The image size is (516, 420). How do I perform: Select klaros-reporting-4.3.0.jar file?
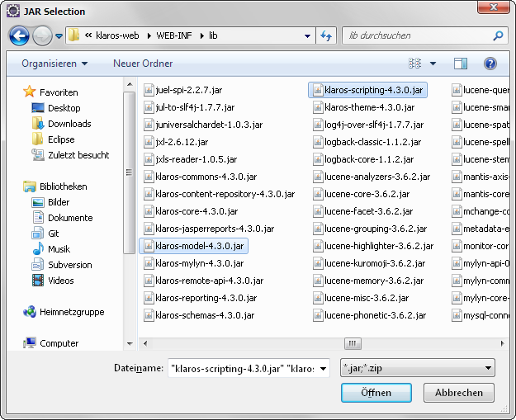(201, 298)
